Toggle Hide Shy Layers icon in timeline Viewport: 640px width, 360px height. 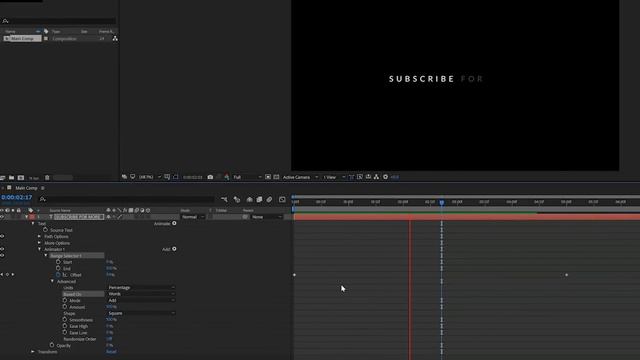click(249, 199)
